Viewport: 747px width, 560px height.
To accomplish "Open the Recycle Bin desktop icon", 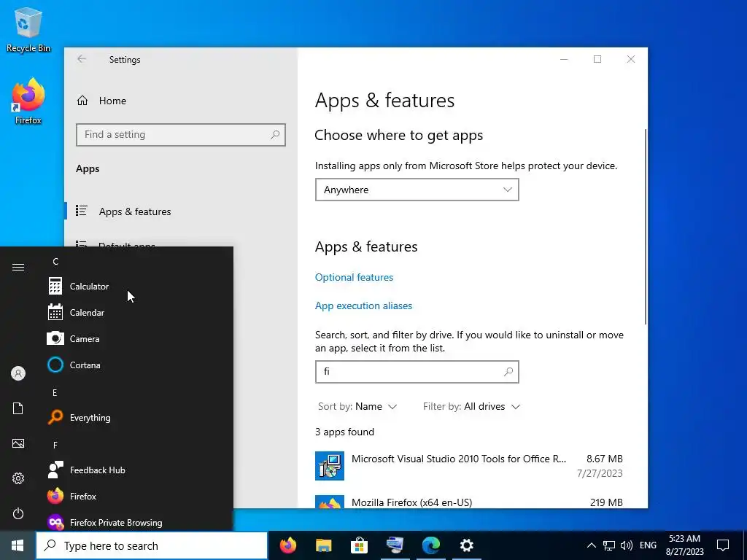I will tap(28, 29).
